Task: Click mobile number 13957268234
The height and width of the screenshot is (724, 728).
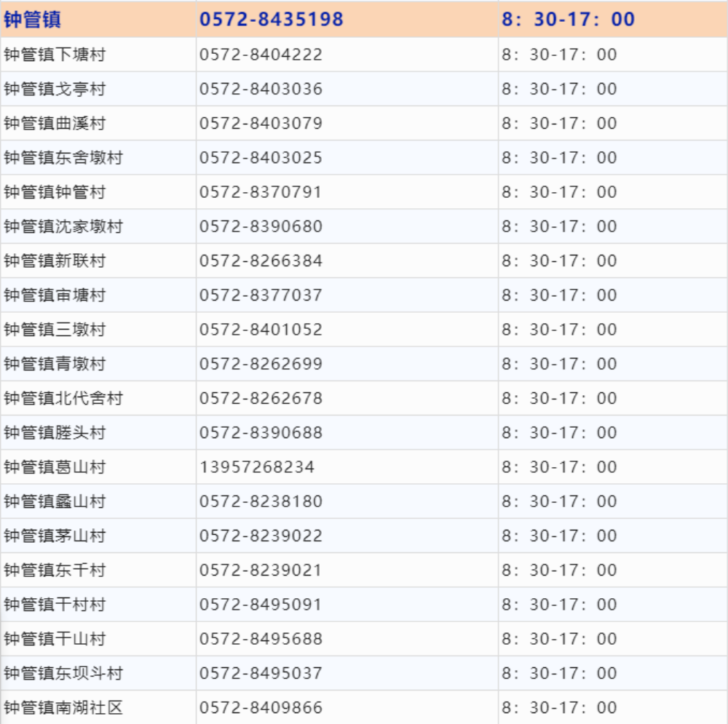Action: pos(257,467)
